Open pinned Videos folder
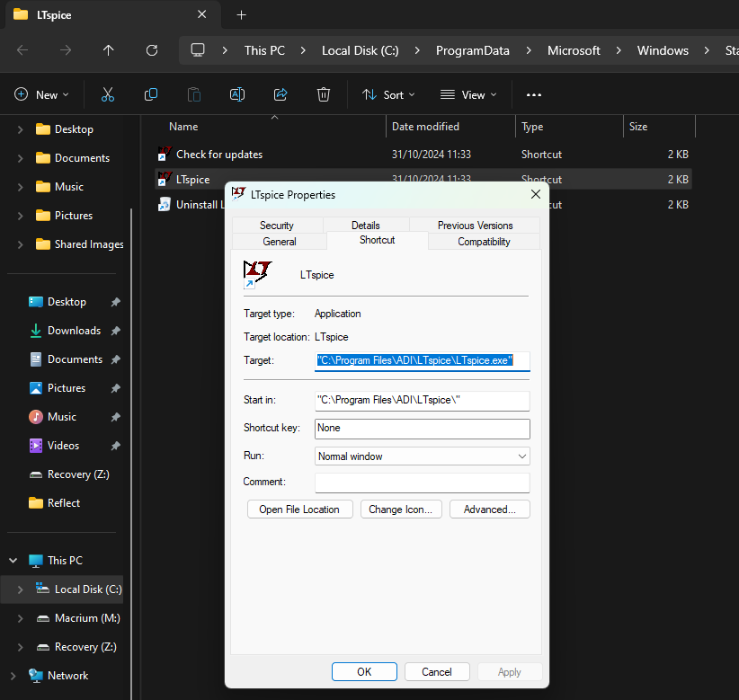The width and height of the screenshot is (739, 700). tap(63, 445)
